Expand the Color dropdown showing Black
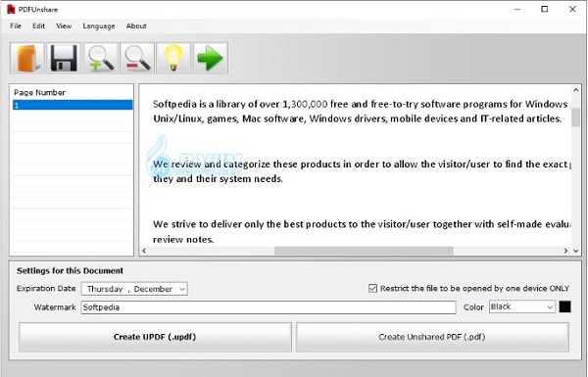The height and width of the screenshot is (377, 588). pyautogui.click(x=550, y=306)
